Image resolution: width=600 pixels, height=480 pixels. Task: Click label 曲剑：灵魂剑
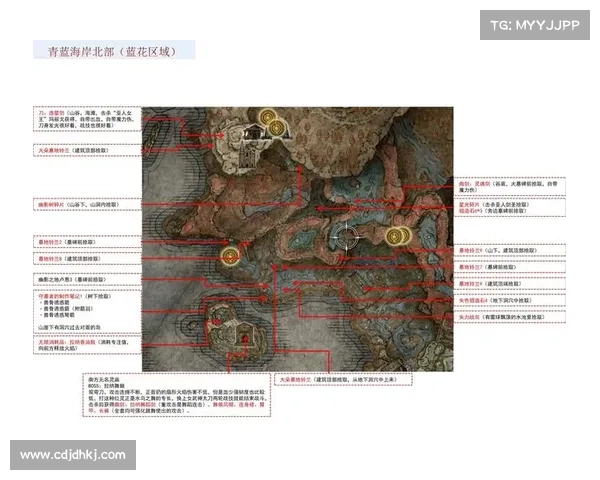(x=474, y=184)
